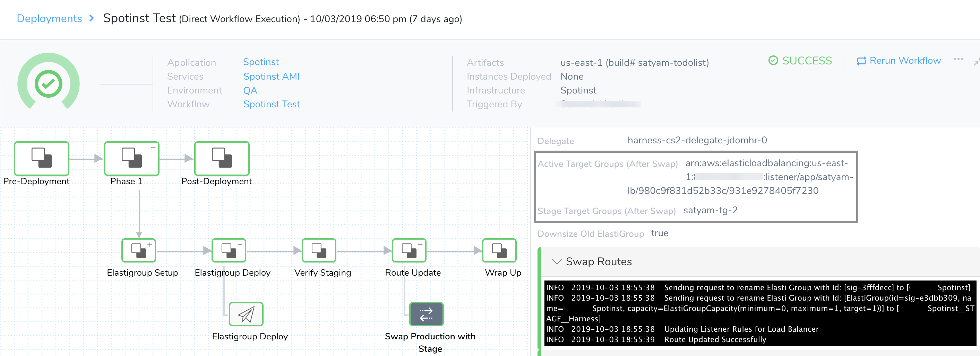Click Rerun Workflow button
980x356 pixels.
[x=898, y=60]
